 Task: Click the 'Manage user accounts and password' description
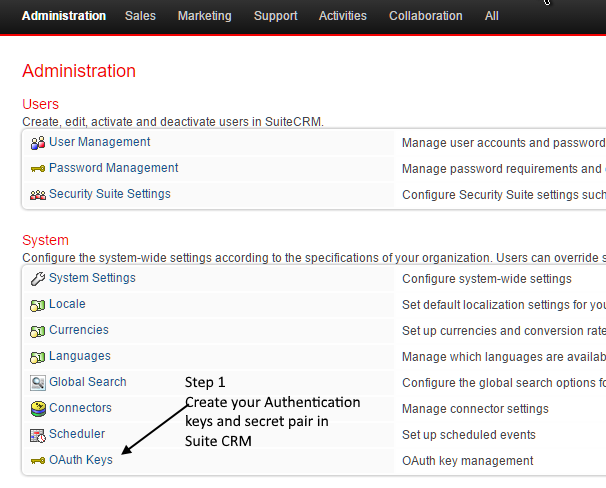coord(504,143)
